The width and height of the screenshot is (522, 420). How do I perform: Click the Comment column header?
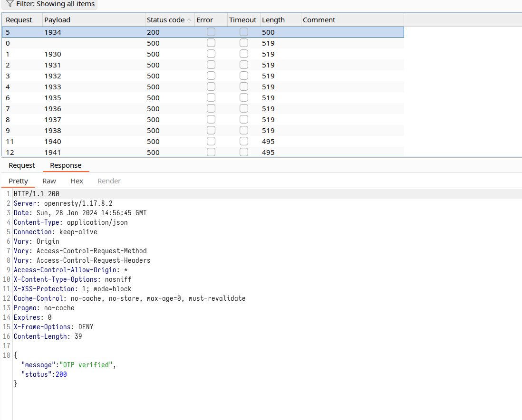coord(319,20)
